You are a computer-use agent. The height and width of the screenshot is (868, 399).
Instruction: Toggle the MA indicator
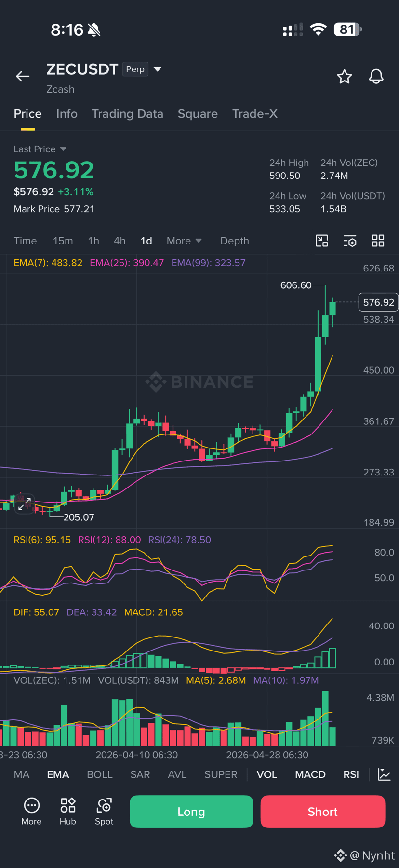pyautogui.click(x=22, y=774)
